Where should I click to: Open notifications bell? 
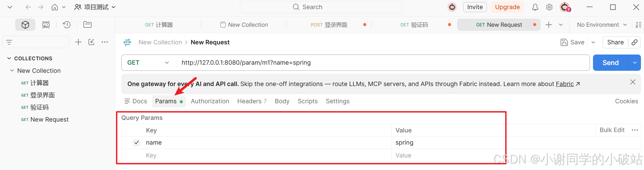[x=535, y=7]
